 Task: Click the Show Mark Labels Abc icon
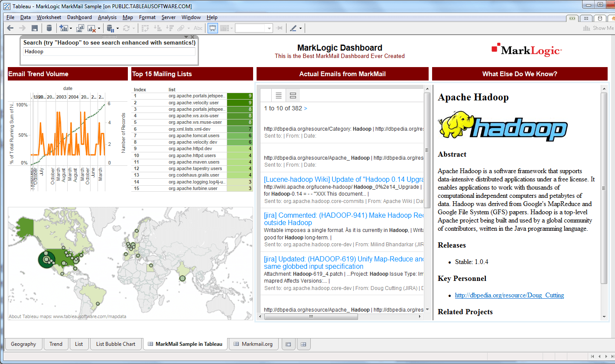198,28
